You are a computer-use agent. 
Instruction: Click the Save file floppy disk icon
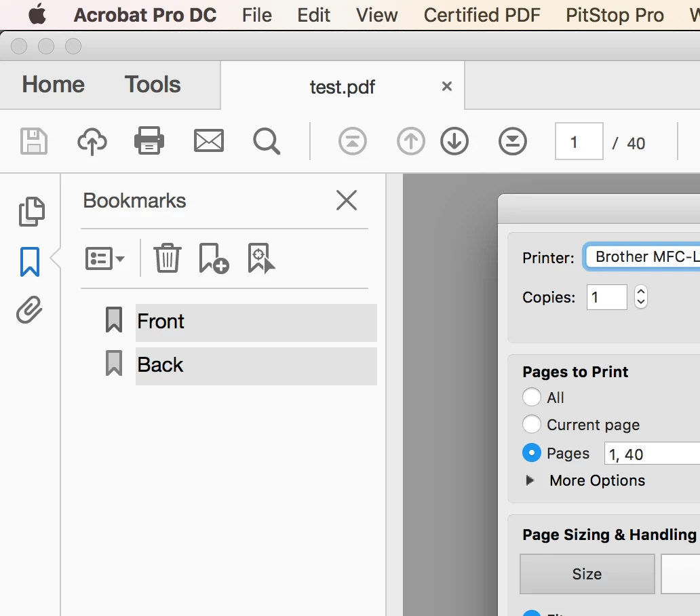33,142
